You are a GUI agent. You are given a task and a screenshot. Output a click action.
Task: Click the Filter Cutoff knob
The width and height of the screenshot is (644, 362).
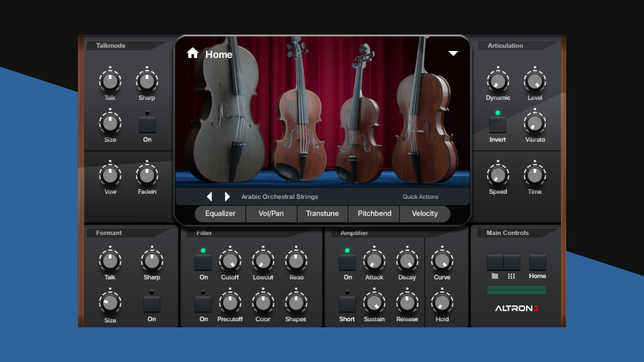point(230,261)
